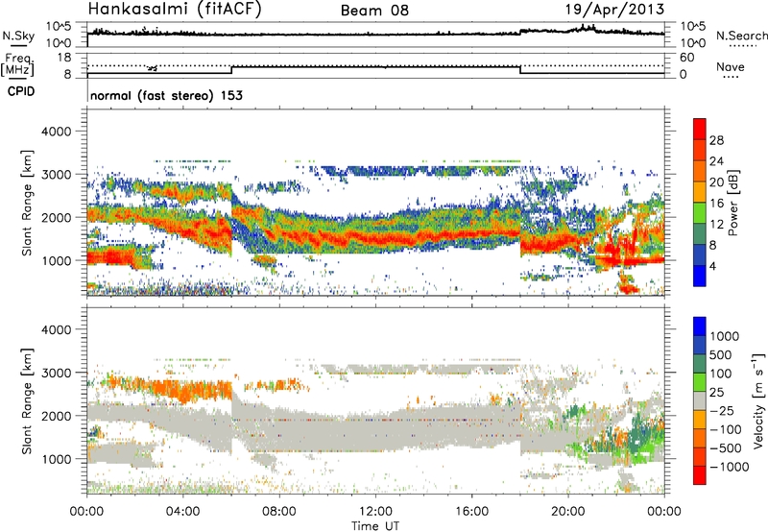This screenshot has height=532, width=768.
Task: Click the grey segment of the velocity colorbar
Action: coord(700,400)
